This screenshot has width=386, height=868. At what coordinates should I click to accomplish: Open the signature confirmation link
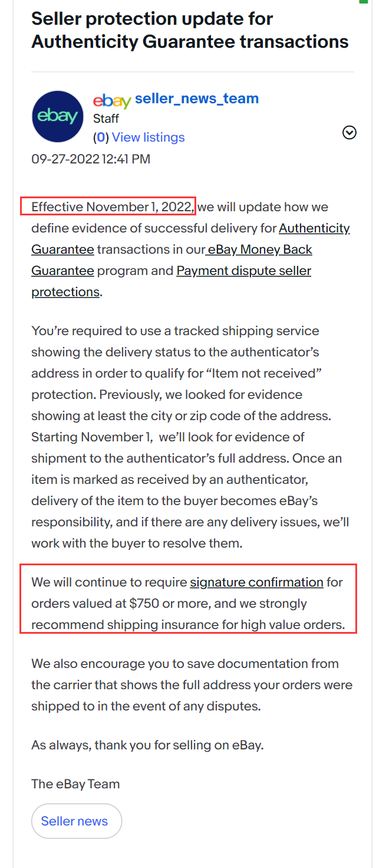coord(256,582)
